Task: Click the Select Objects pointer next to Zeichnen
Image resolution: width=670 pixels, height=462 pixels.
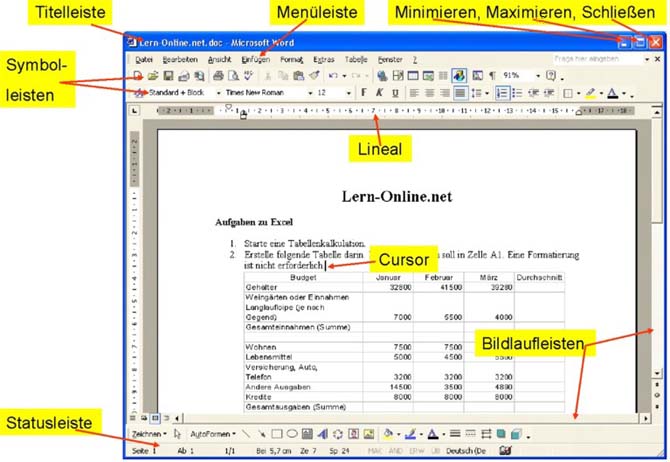Action: coord(177,434)
